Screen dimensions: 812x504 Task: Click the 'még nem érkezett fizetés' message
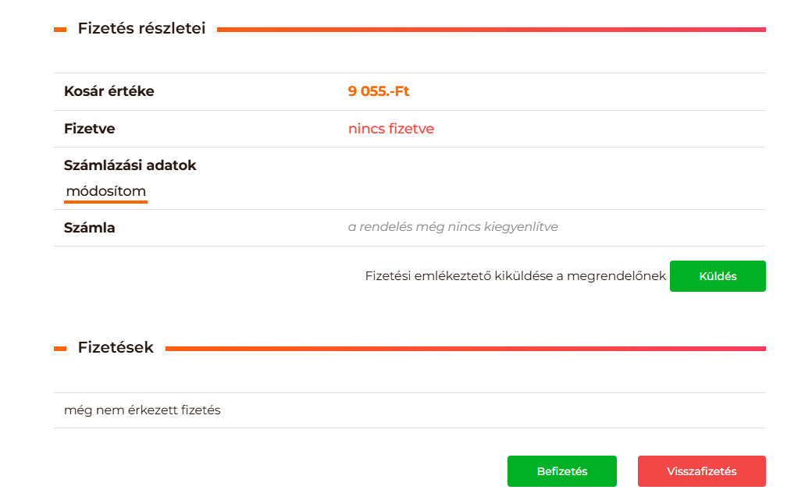tap(142, 410)
